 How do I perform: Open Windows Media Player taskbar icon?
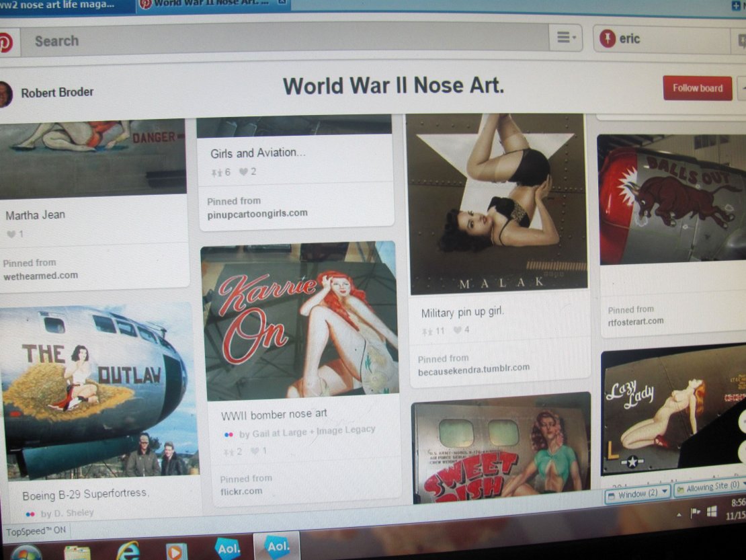pyautogui.click(x=175, y=551)
